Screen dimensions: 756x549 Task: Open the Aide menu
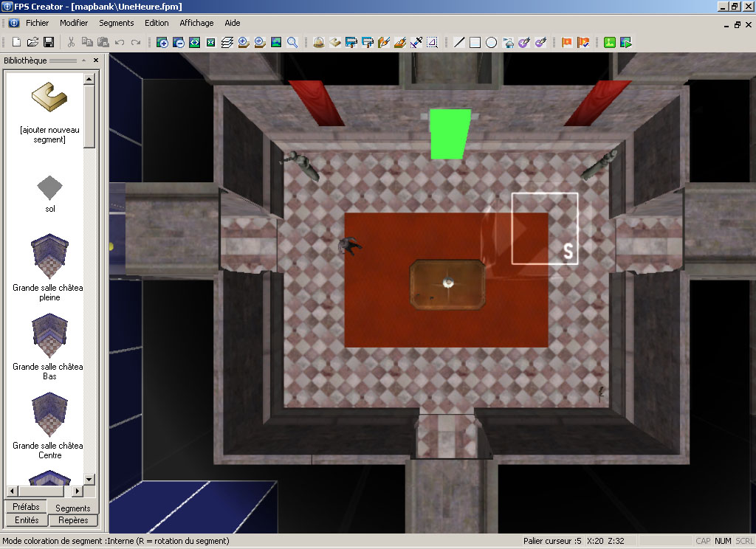click(x=233, y=23)
